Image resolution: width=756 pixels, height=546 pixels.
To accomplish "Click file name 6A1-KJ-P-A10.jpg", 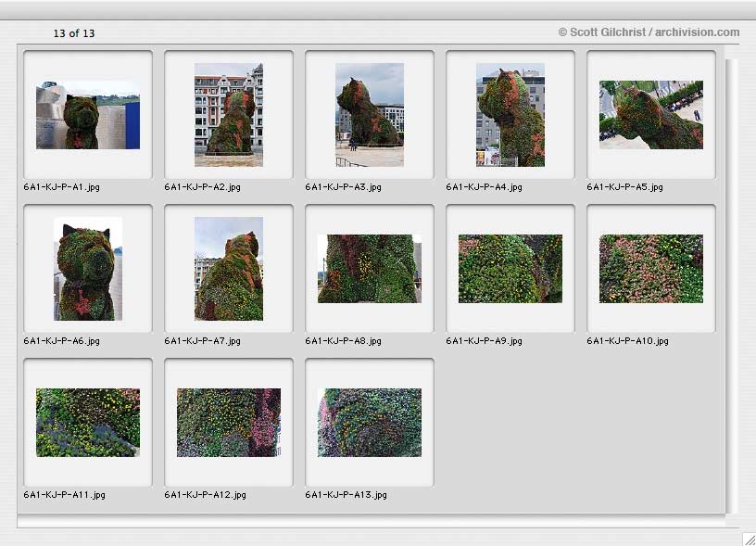I will click(x=628, y=341).
